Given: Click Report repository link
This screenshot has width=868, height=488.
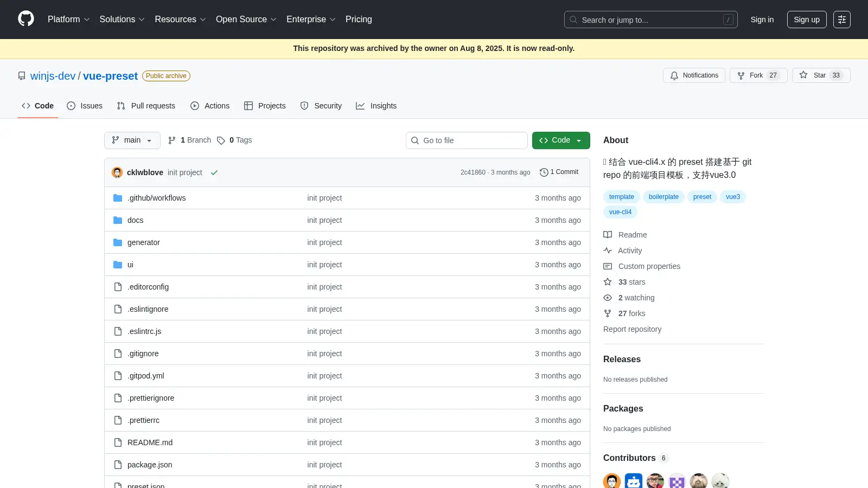Looking at the screenshot, I should tap(632, 329).
